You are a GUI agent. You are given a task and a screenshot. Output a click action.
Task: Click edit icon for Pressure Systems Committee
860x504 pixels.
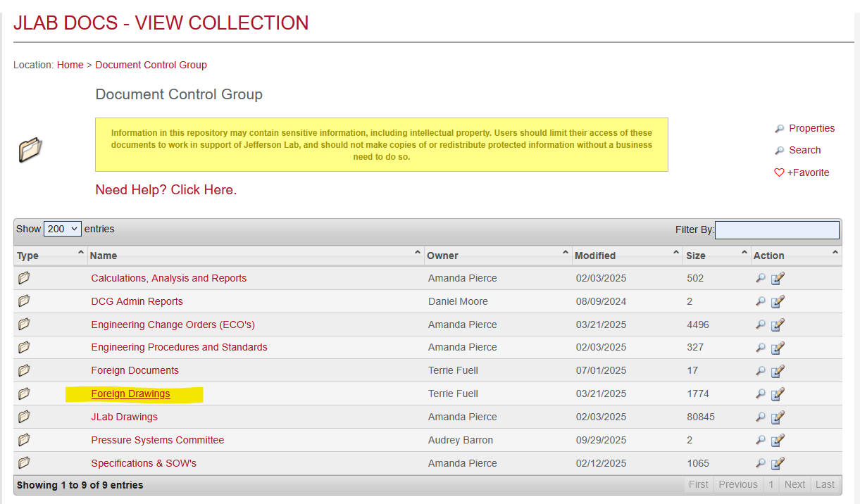click(778, 441)
